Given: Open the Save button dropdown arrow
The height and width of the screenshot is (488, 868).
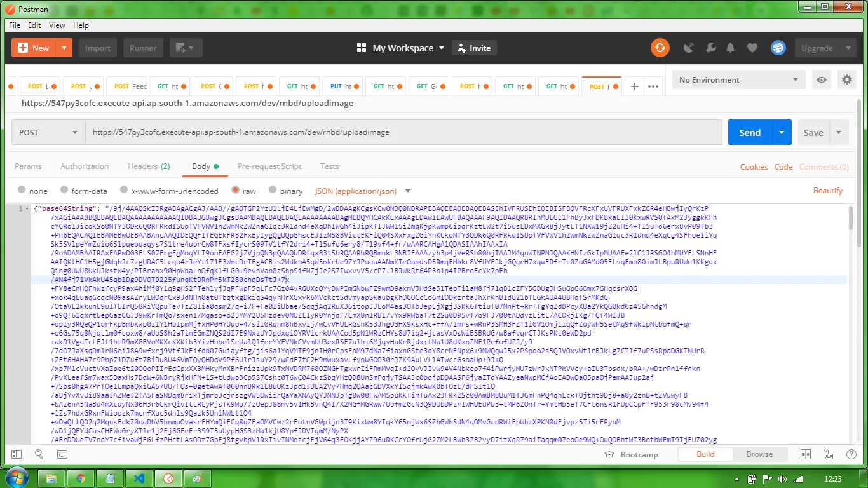Looking at the screenshot, I should (x=839, y=132).
